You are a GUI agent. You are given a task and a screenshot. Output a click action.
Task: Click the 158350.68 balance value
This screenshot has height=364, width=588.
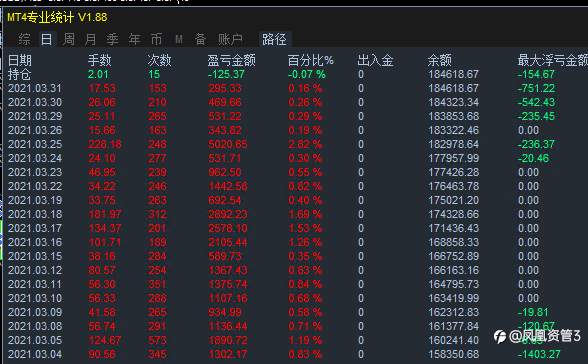click(x=454, y=354)
